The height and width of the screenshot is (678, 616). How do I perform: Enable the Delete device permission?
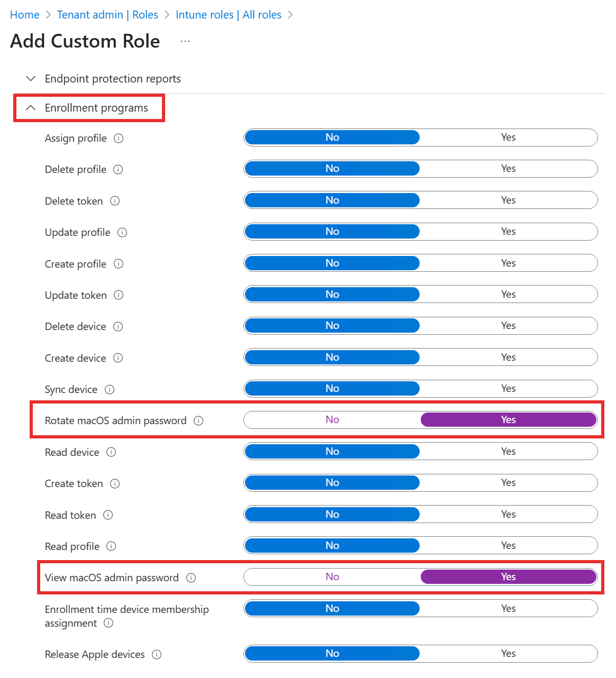(x=508, y=325)
